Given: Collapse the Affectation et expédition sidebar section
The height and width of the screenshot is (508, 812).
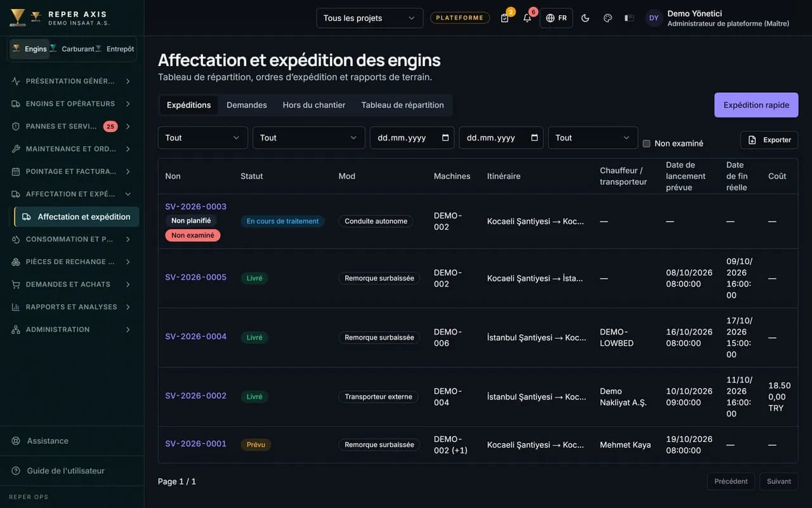Looking at the screenshot, I should click(x=72, y=194).
